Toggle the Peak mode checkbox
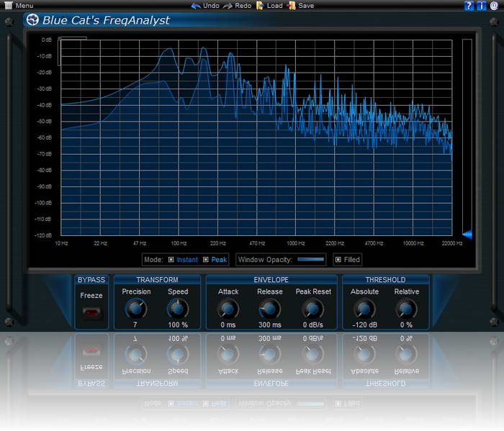 [206, 260]
